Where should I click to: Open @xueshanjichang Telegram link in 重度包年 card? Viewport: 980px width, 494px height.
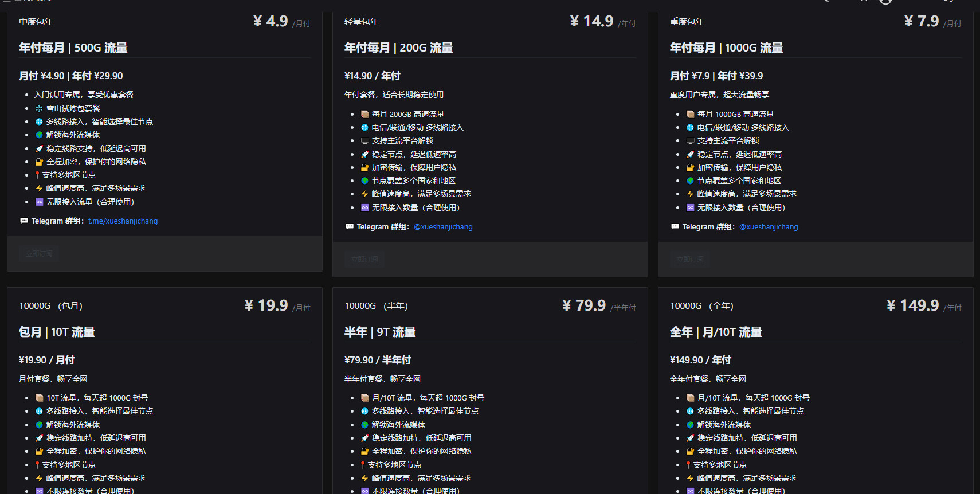(x=769, y=226)
